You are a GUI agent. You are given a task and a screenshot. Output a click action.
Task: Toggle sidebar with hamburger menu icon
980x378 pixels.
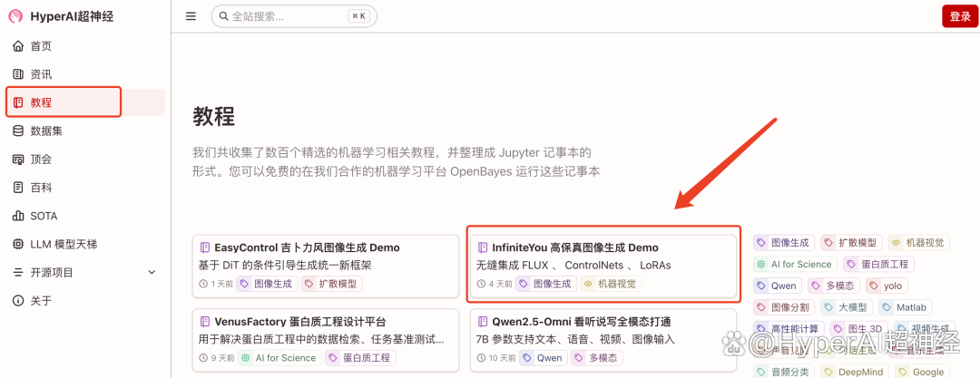(191, 16)
